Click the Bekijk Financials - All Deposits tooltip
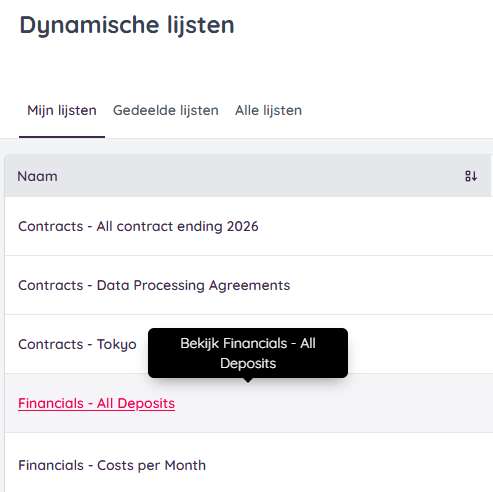 click(x=248, y=353)
